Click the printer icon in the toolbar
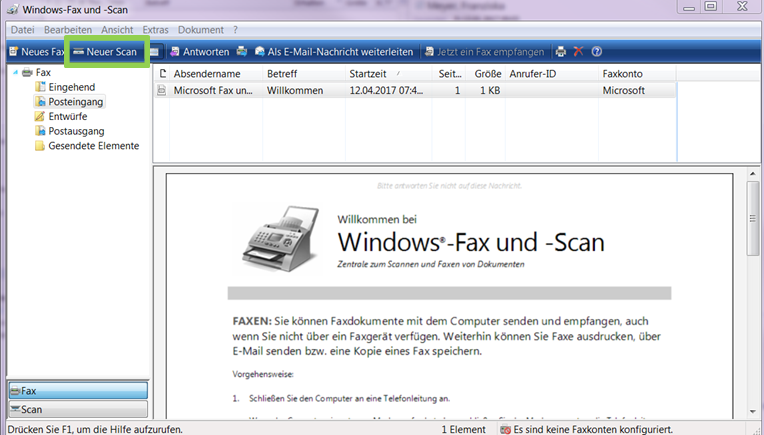The width and height of the screenshot is (764, 435). 561,52
